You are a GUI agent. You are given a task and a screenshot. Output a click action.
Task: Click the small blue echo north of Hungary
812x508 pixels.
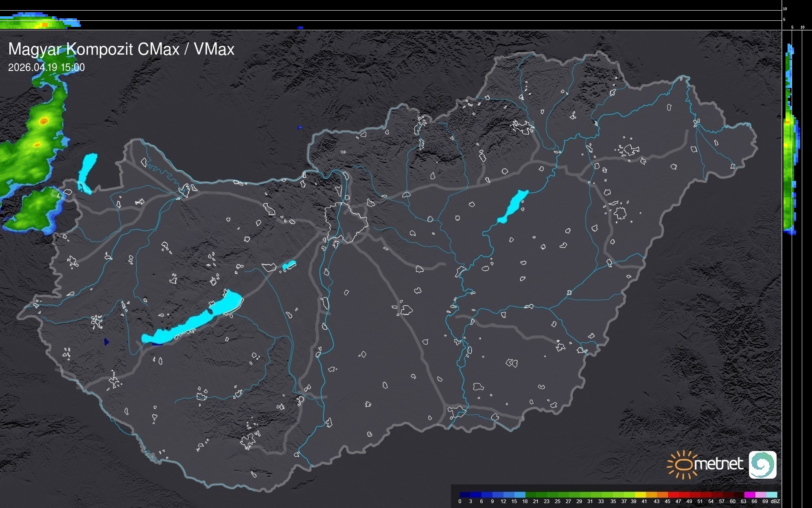click(300, 128)
